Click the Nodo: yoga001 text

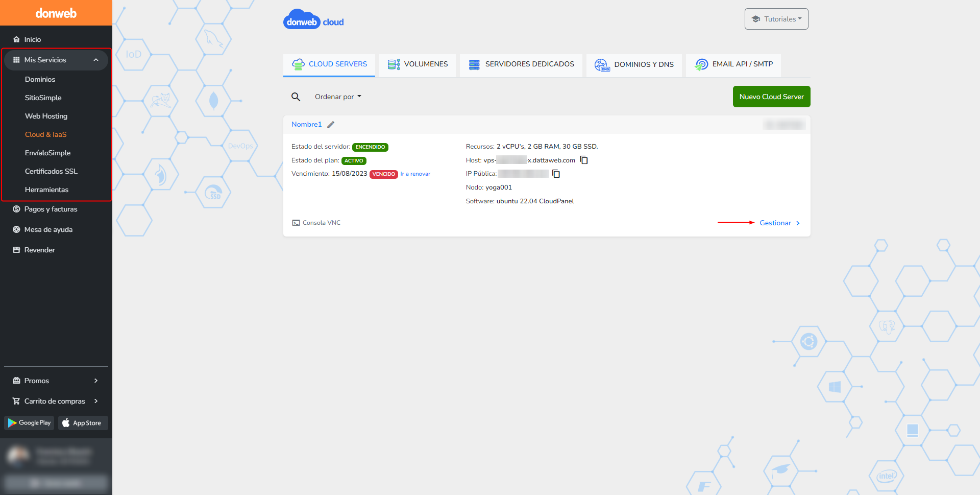click(489, 187)
